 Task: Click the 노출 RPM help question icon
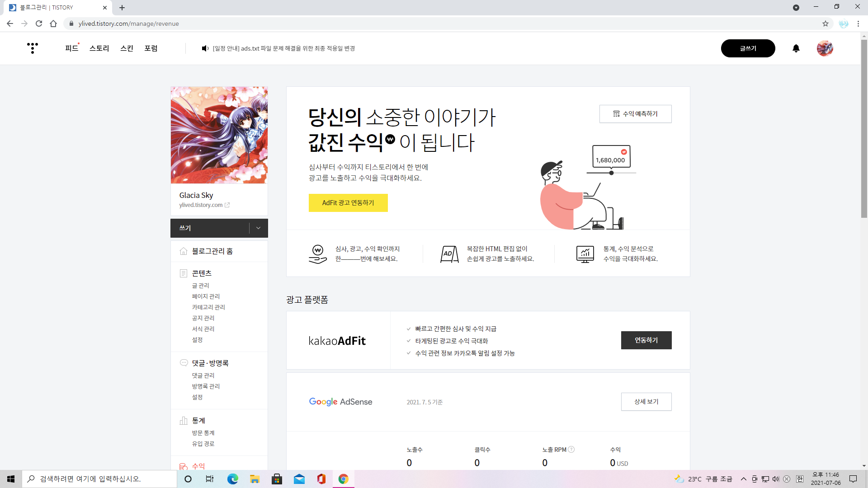click(x=571, y=450)
